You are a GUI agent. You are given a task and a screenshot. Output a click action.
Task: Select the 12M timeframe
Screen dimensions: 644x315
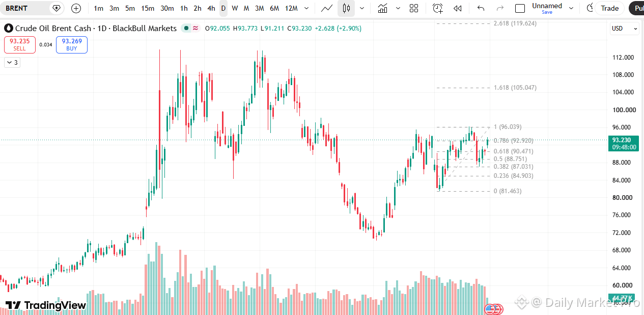pyautogui.click(x=291, y=8)
